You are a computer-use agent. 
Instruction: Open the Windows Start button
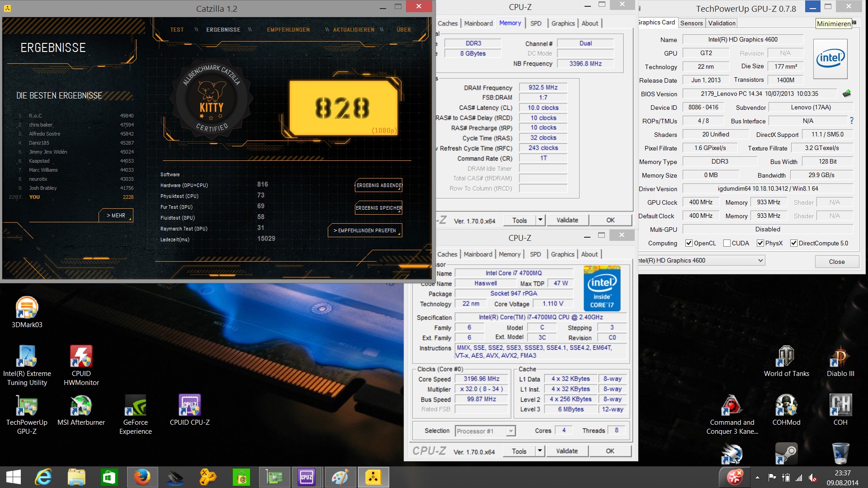tap(14, 477)
